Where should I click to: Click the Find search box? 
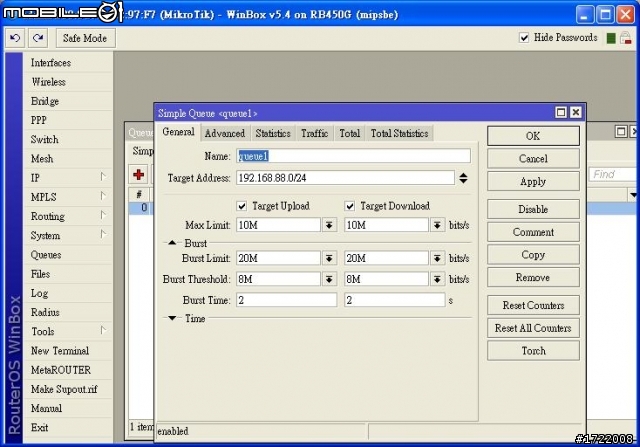tap(613, 174)
